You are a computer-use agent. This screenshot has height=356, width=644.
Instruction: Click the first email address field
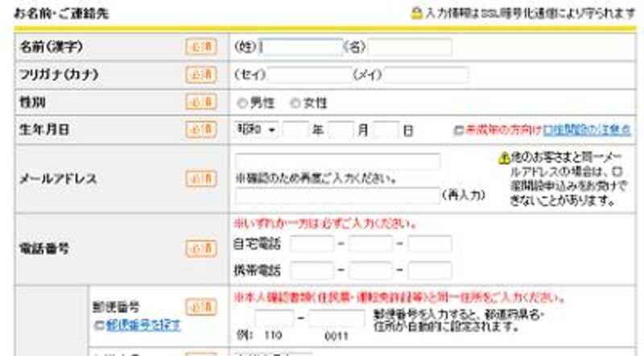(337, 161)
